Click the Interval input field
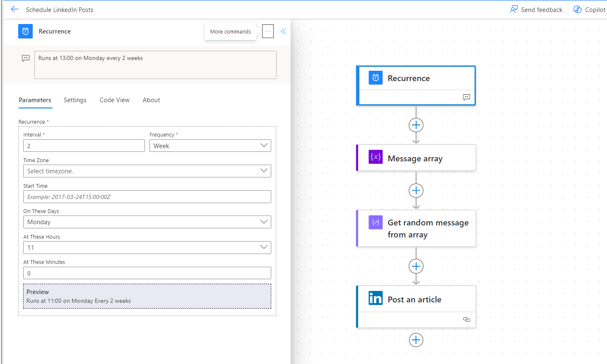Screen dimensions: 607x364 84,146
